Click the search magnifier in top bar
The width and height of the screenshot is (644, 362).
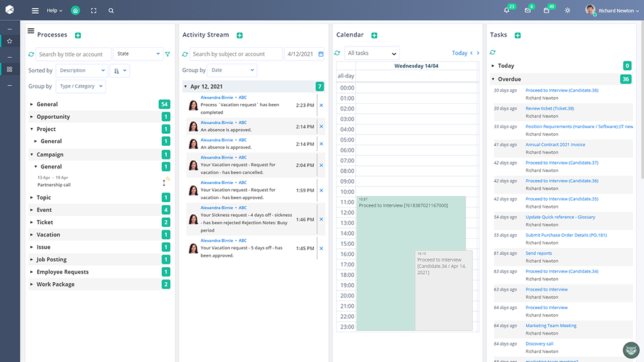(111, 11)
